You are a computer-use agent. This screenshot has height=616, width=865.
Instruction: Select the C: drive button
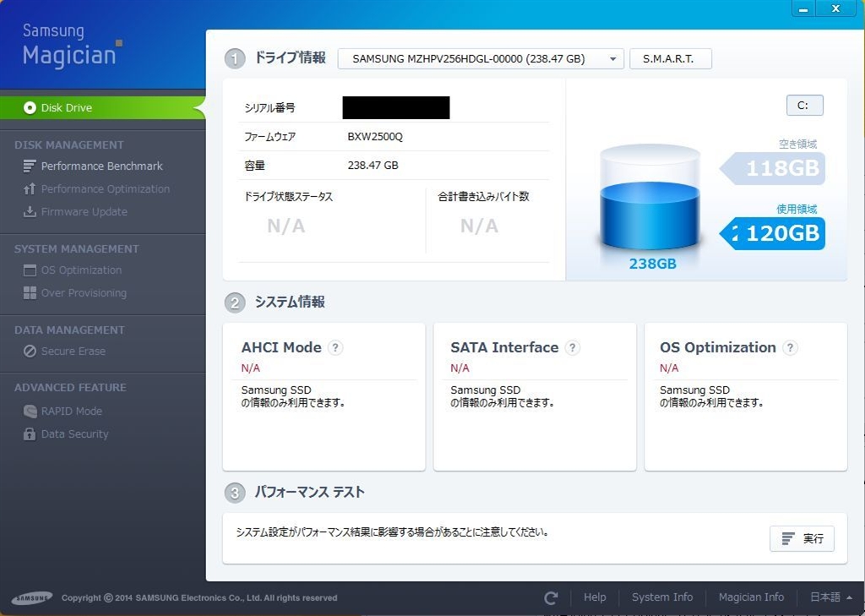click(x=804, y=106)
